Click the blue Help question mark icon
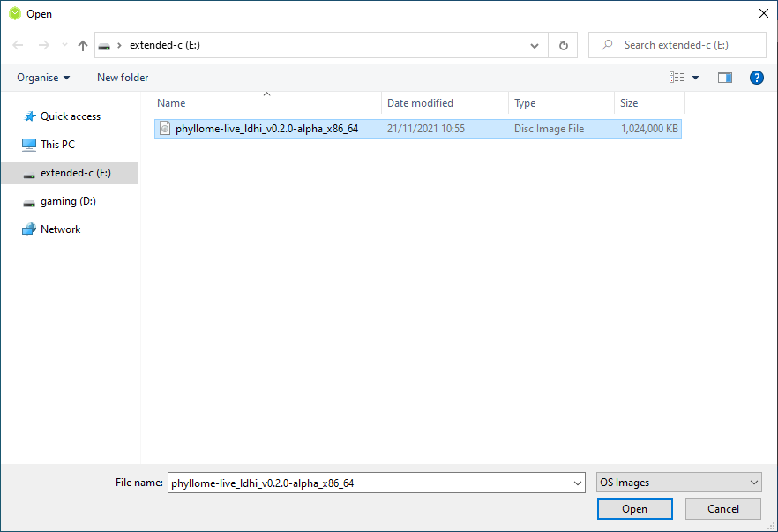Viewport: 778px width, 532px height. pos(756,78)
